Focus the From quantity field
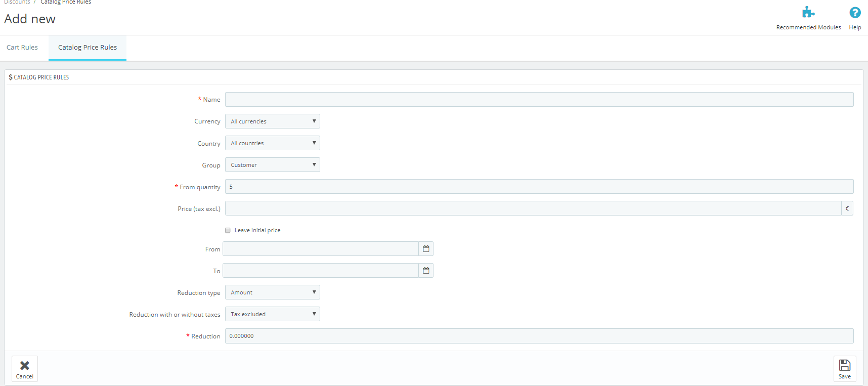The image size is (868, 386). pos(539,187)
